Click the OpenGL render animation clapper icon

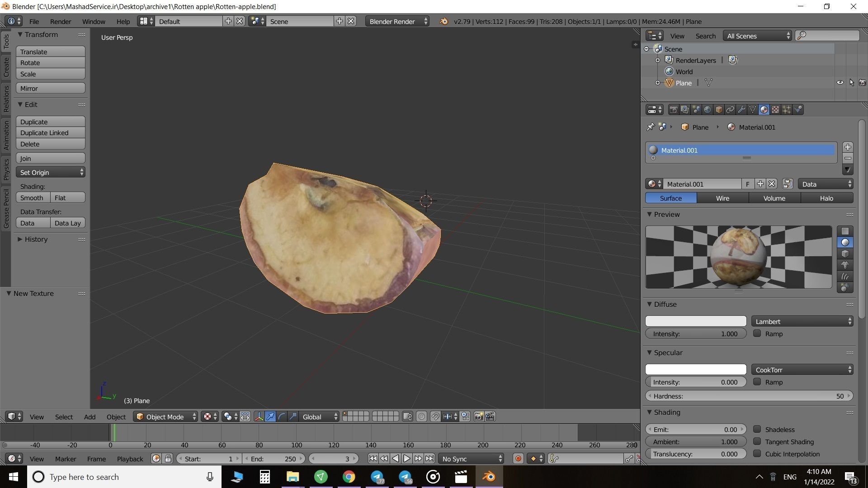click(x=490, y=417)
